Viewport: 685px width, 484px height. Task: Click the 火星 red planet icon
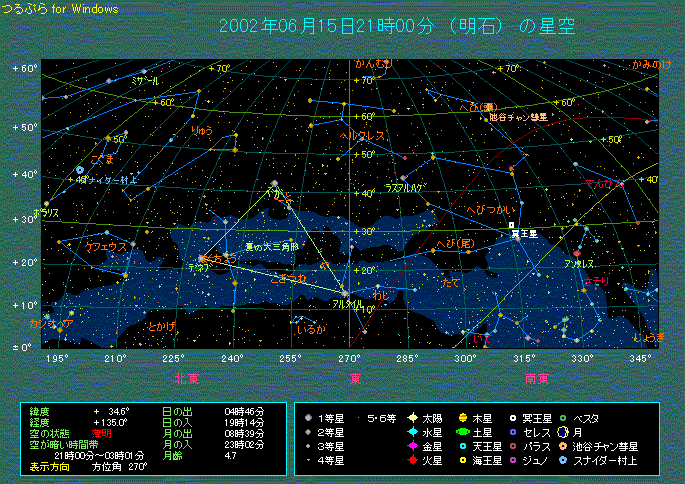[412, 460]
